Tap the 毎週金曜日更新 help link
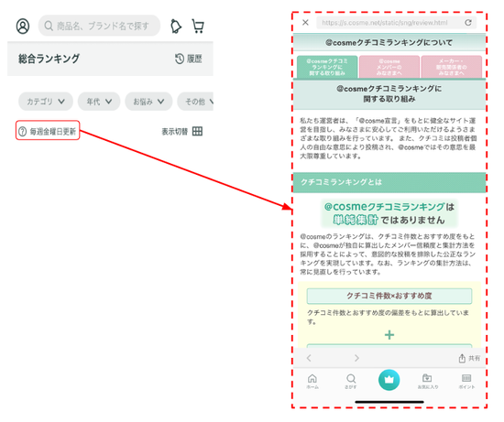Screen dimensions: 504x422 click(48, 130)
